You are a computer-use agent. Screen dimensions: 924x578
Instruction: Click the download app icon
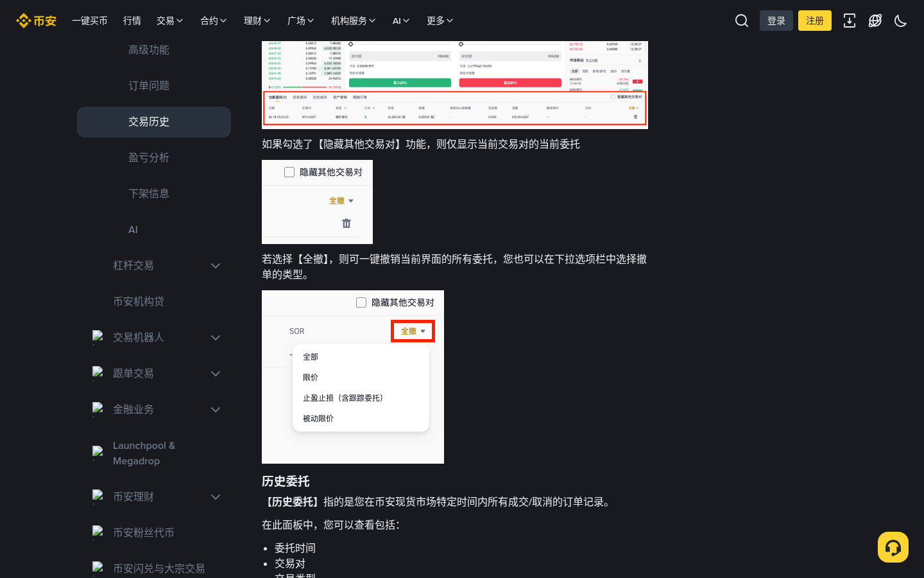coord(850,21)
